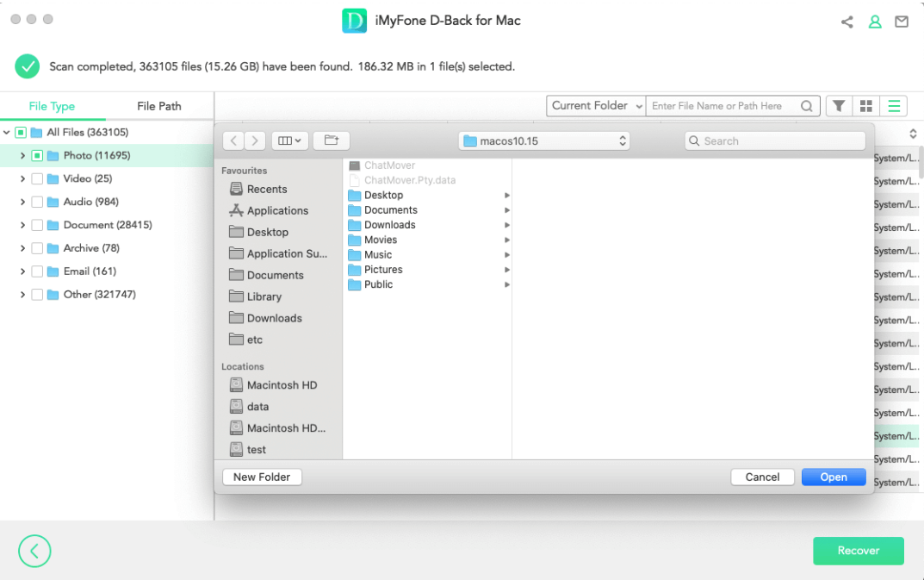Select Macintosh HD under Locations
The width and height of the screenshot is (924, 580).
(274, 384)
